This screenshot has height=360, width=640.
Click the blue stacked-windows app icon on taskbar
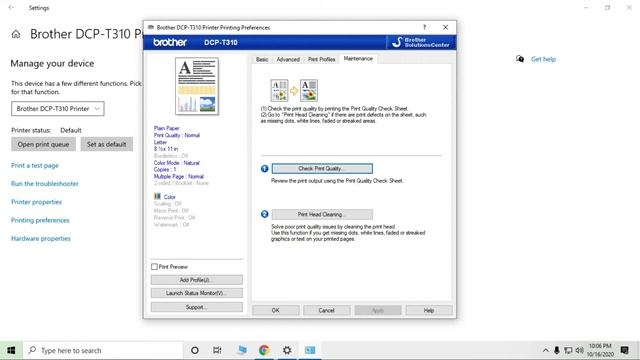point(242,350)
